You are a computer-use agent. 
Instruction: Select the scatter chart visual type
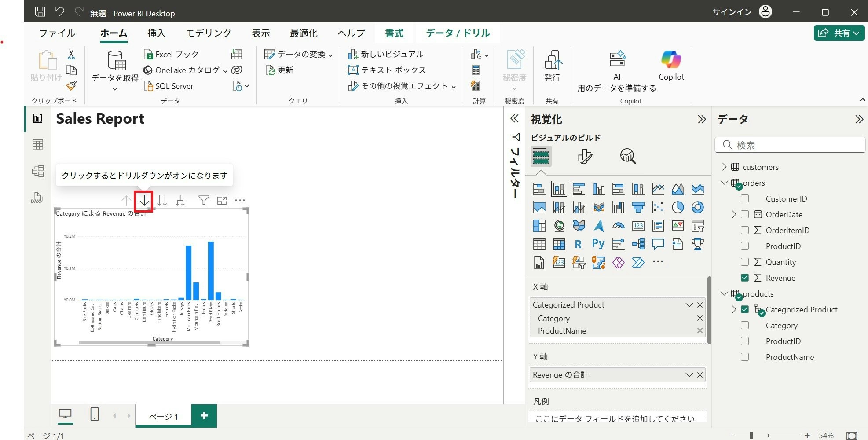pyautogui.click(x=658, y=207)
